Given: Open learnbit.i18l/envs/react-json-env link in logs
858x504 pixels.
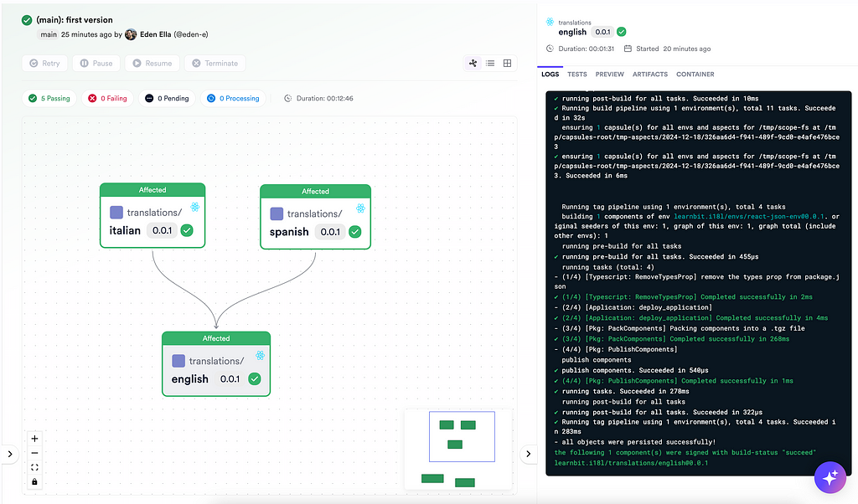Looking at the screenshot, I should tap(748, 217).
